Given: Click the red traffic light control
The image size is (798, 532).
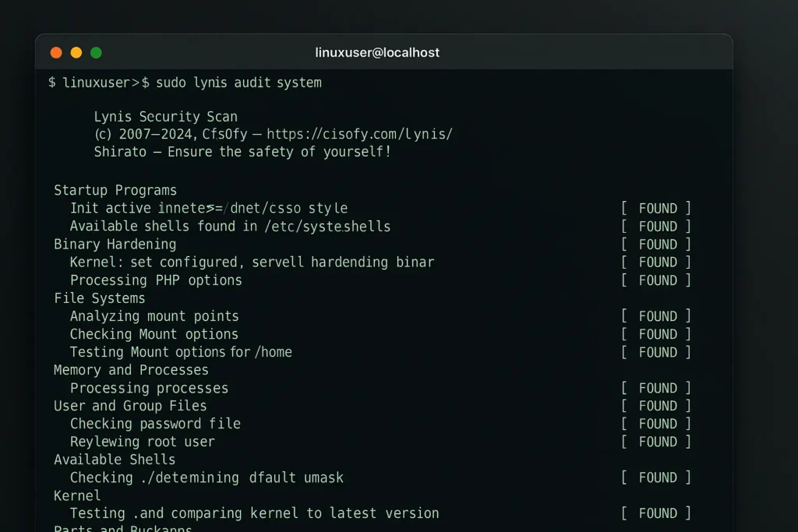Looking at the screenshot, I should pos(56,52).
